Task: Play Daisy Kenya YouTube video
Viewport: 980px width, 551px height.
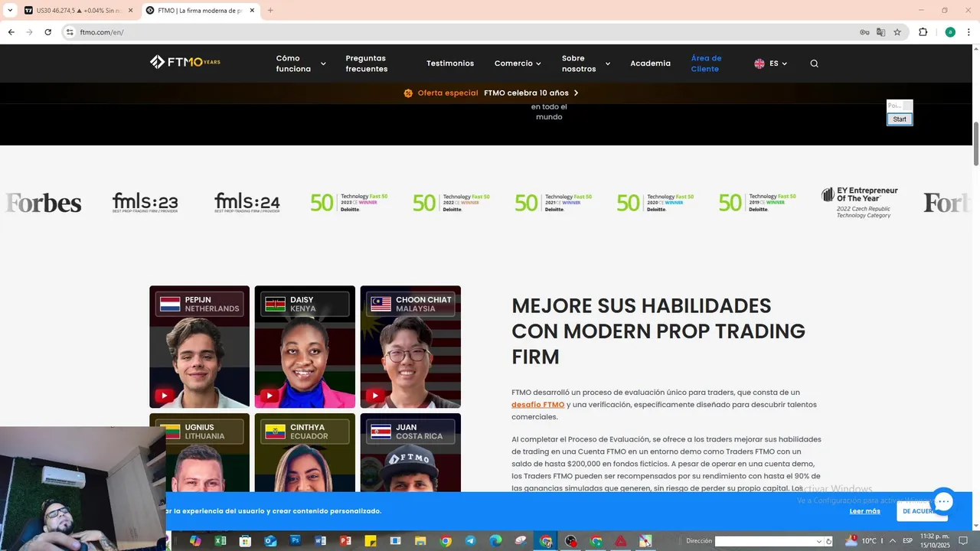Action: tap(269, 396)
